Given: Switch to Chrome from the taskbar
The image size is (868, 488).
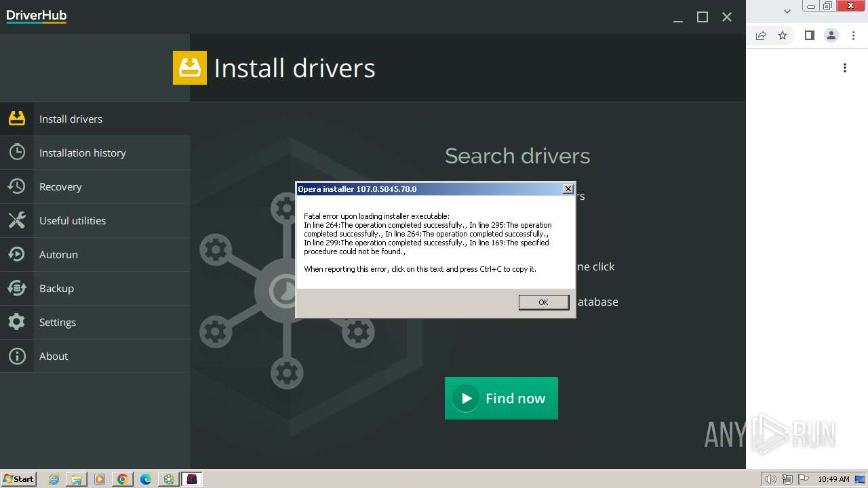Looking at the screenshot, I should (123, 479).
